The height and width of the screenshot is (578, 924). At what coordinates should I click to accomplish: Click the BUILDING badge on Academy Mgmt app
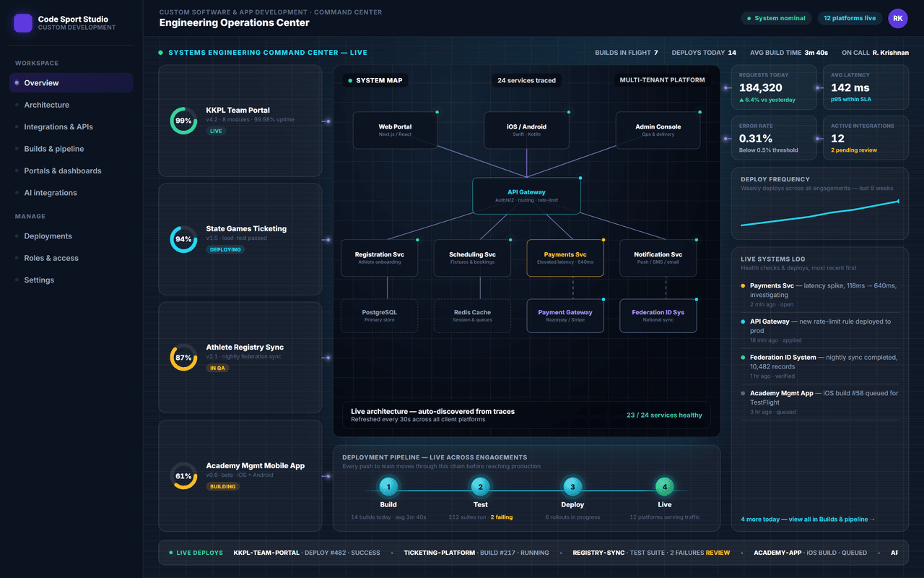click(223, 487)
